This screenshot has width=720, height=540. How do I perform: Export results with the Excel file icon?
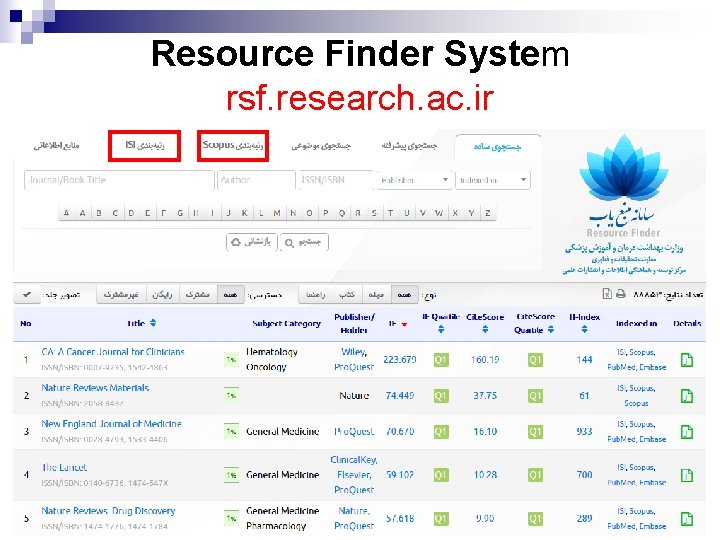click(x=607, y=294)
